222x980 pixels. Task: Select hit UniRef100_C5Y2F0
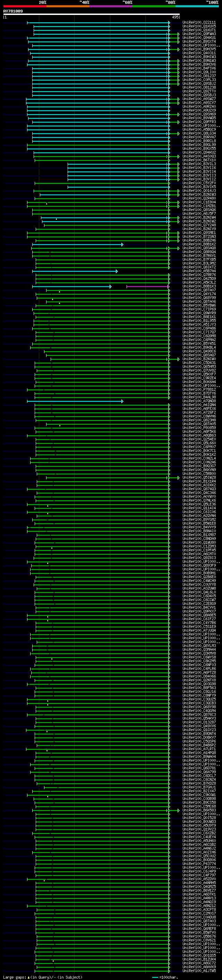click(x=199, y=183)
